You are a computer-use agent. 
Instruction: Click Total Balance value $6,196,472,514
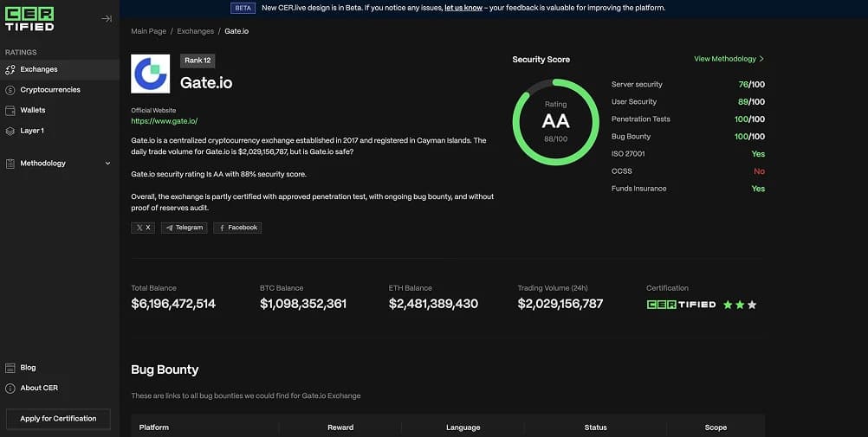(x=173, y=304)
